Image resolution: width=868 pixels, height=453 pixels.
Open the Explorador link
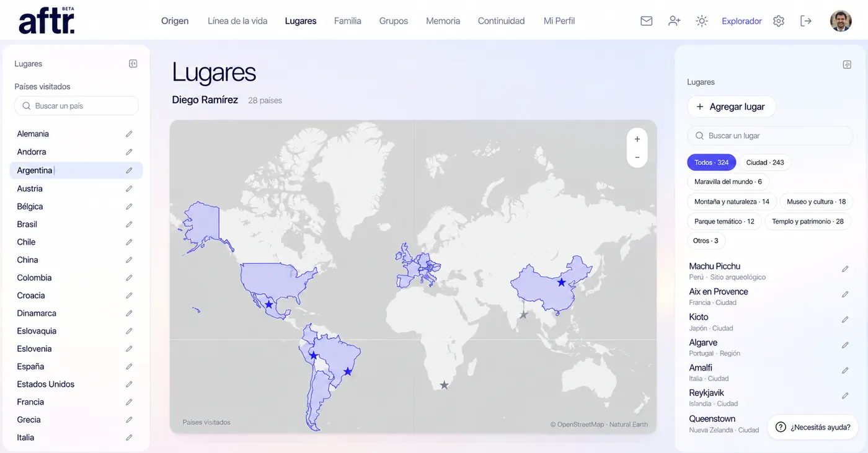pos(742,21)
